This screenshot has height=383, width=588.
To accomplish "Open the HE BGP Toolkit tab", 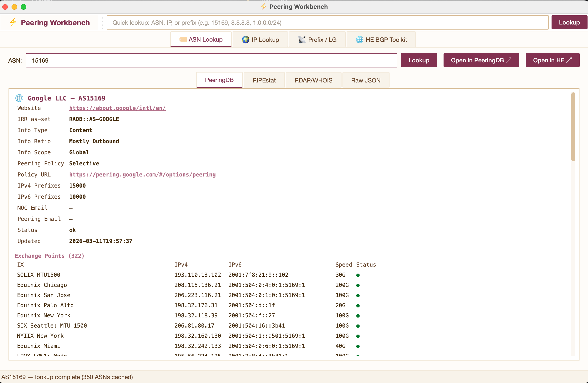I will tap(381, 40).
